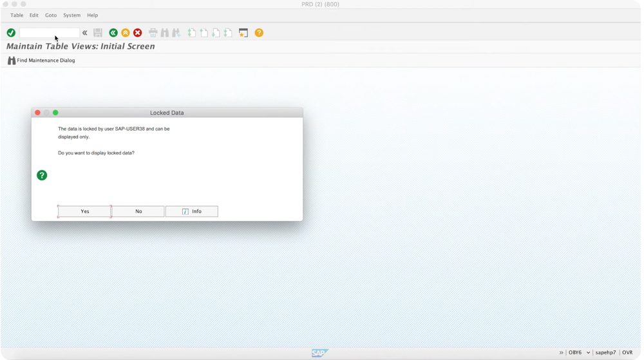Viewport: 644px width, 360px height.
Task: Open the yellow Help question icon
Action: [x=259, y=33]
